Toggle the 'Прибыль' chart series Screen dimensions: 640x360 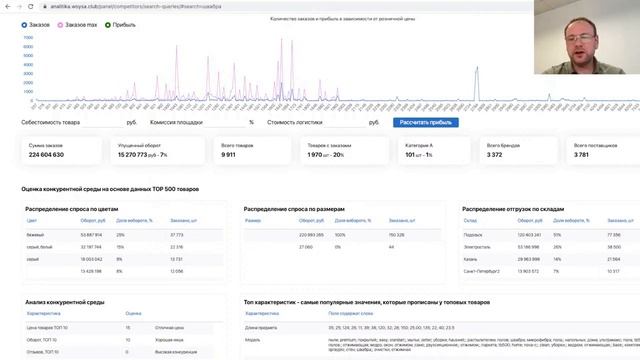[x=120, y=25]
